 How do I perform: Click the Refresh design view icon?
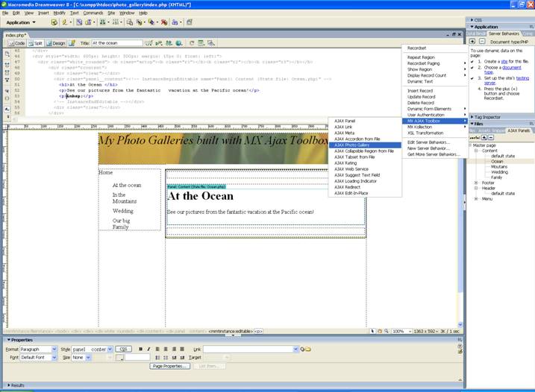point(192,43)
